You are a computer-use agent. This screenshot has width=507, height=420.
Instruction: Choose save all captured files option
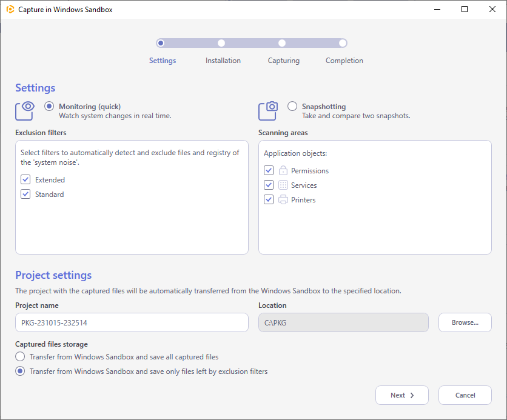tap(20, 357)
